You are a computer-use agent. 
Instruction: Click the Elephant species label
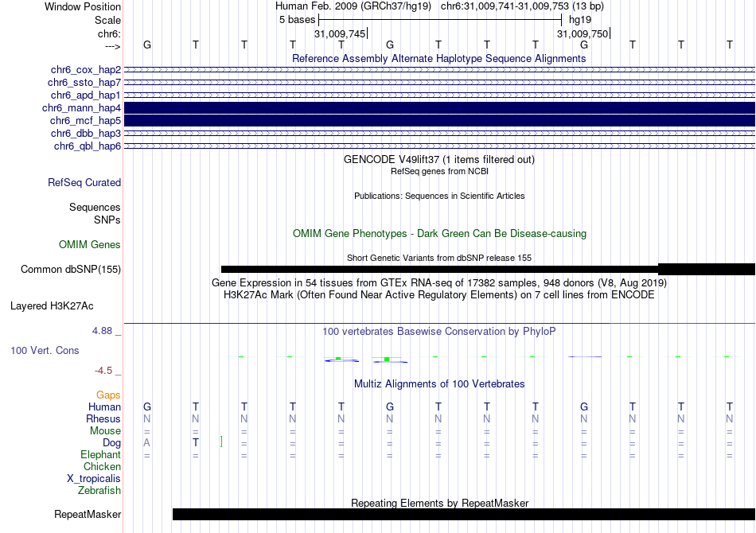[101, 454]
